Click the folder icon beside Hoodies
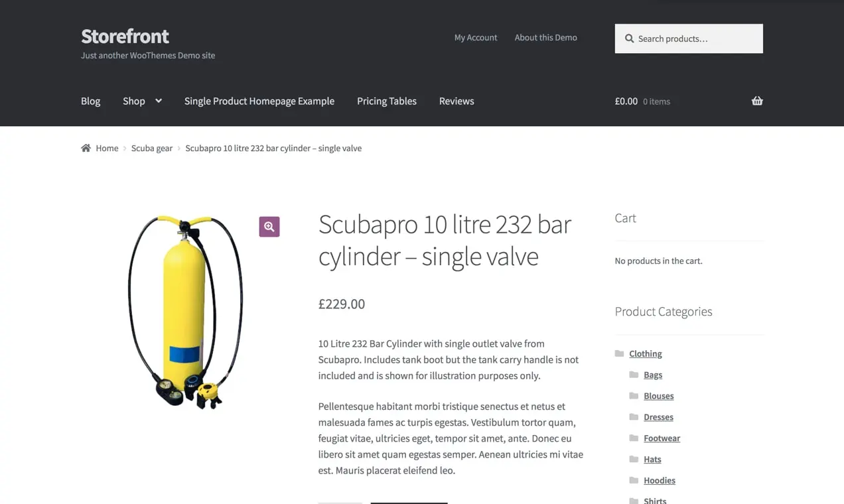844x504 pixels. [634, 480]
